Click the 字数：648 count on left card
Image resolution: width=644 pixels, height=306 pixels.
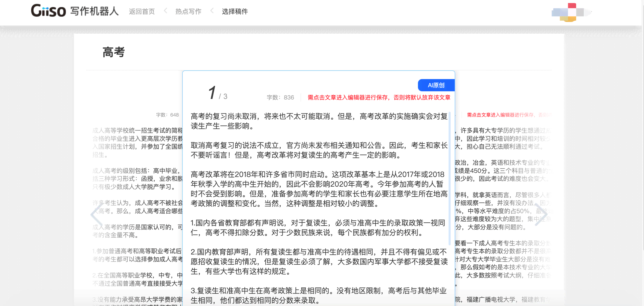[x=167, y=115]
